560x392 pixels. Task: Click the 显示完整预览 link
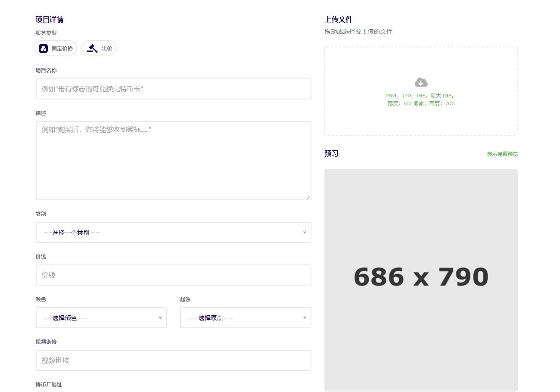pos(502,154)
